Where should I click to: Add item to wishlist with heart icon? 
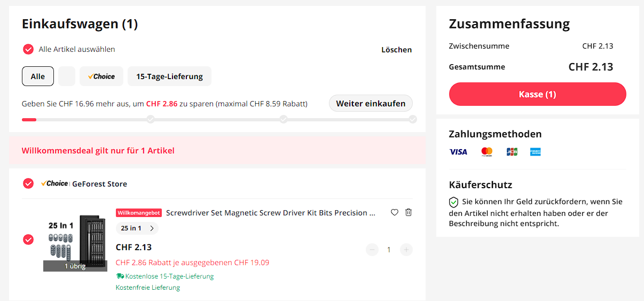(x=395, y=212)
